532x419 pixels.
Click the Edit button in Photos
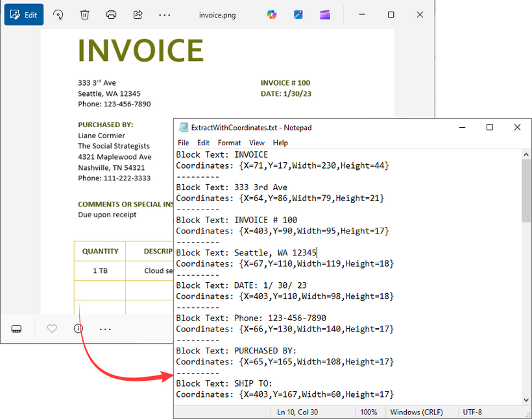pos(24,14)
